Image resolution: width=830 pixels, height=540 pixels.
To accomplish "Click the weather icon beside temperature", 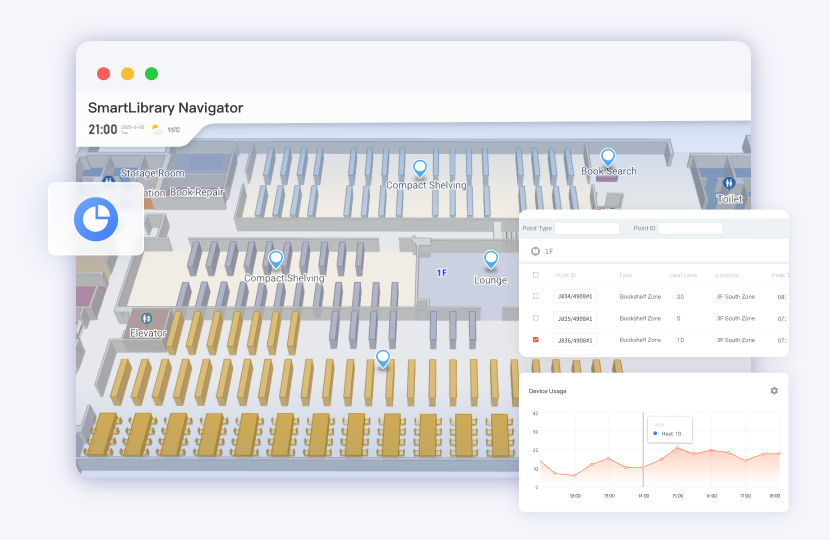I will tap(157, 129).
